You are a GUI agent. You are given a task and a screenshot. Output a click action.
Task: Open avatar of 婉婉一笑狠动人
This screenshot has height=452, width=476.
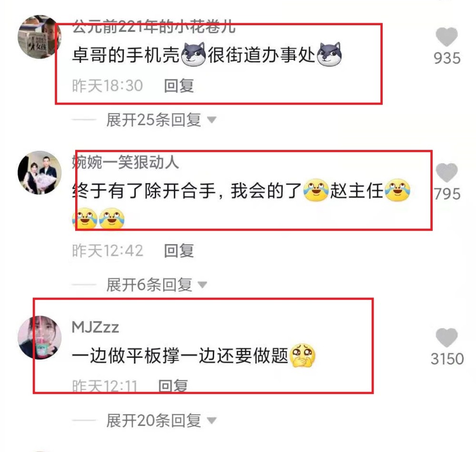[x=40, y=173]
